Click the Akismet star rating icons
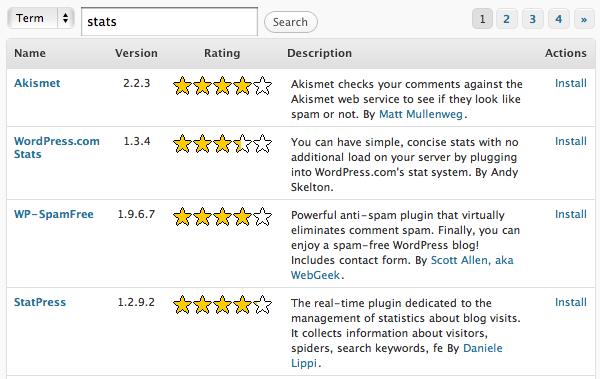 222,85
